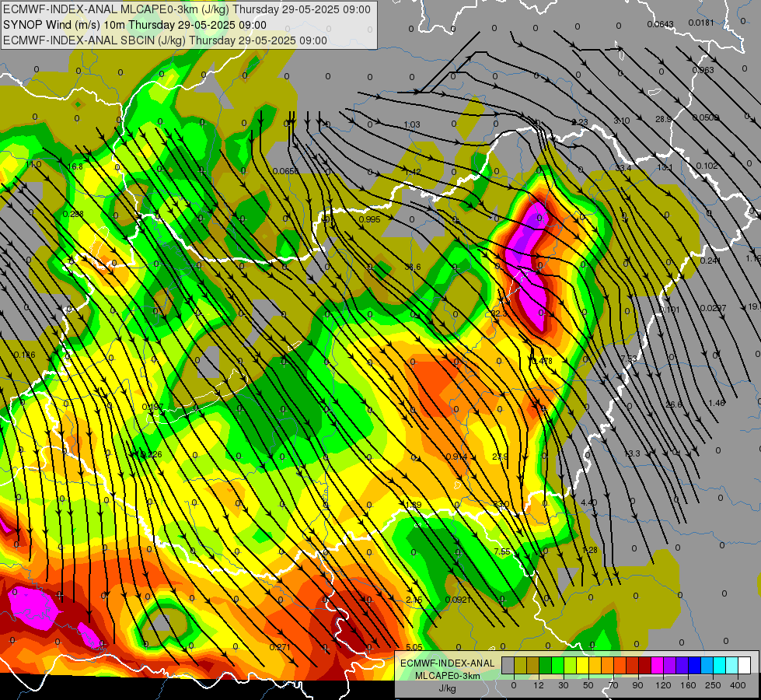The image size is (761, 700).
Task: Click the map value 0.478
Action: coord(542,361)
